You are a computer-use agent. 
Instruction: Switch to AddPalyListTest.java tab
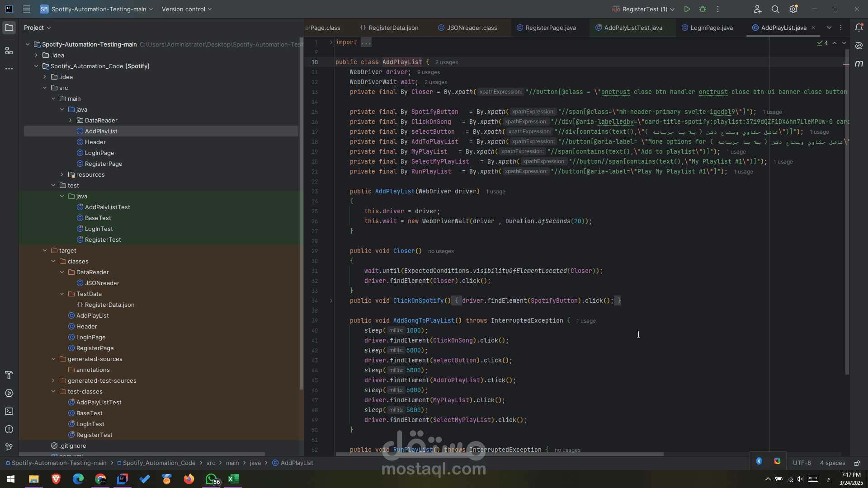629,28
